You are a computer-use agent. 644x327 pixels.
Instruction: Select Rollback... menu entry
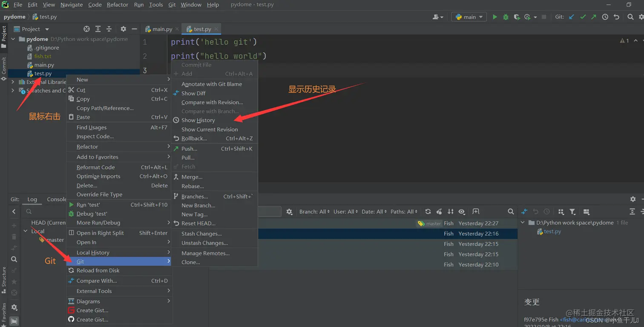pos(214,138)
